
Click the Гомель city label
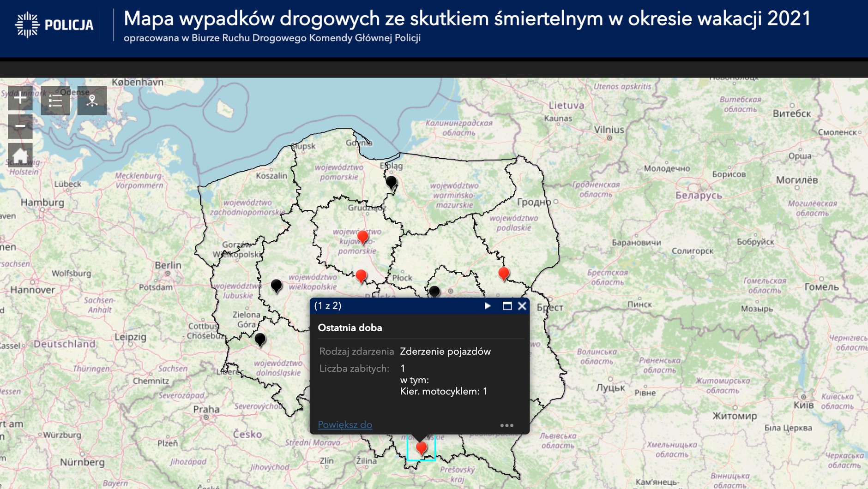[x=821, y=287]
